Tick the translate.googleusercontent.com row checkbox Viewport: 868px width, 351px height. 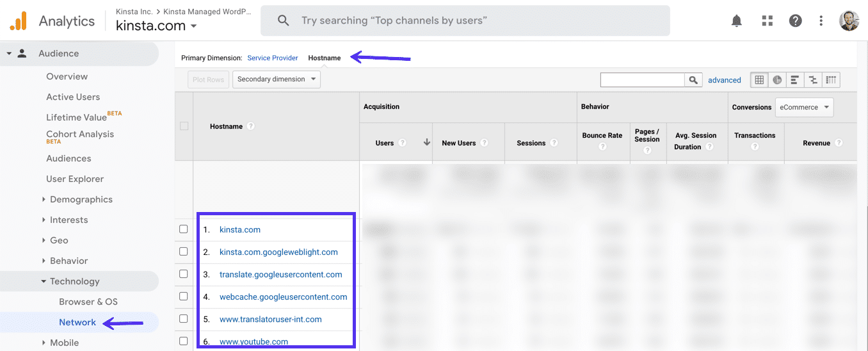coord(184,274)
